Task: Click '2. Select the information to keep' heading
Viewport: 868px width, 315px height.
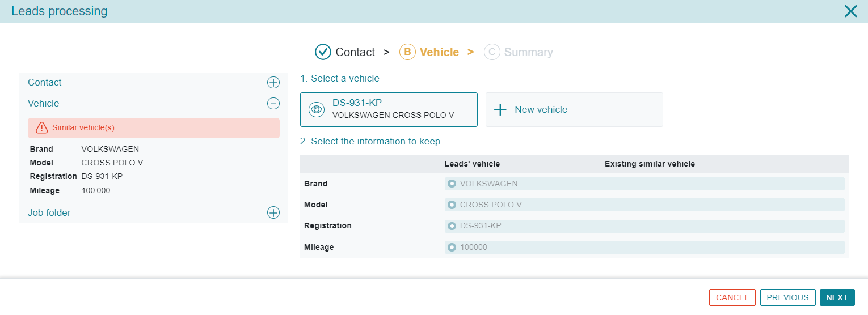Action: coord(370,141)
